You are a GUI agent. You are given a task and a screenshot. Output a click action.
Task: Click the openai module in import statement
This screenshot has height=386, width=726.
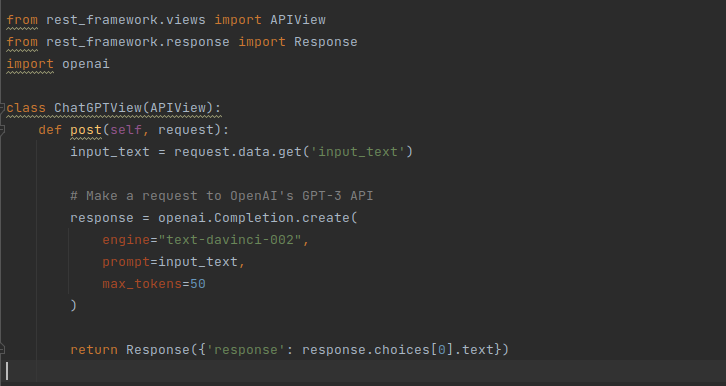pos(86,64)
